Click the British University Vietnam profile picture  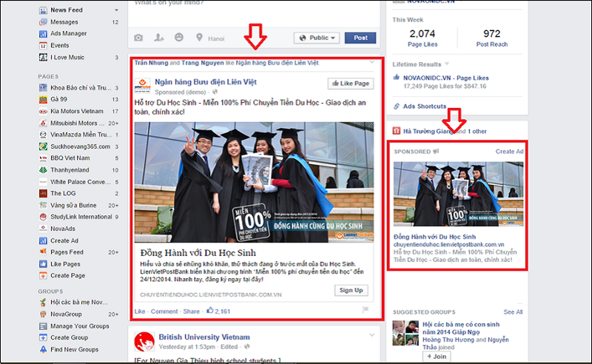click(x=144, y=341)
